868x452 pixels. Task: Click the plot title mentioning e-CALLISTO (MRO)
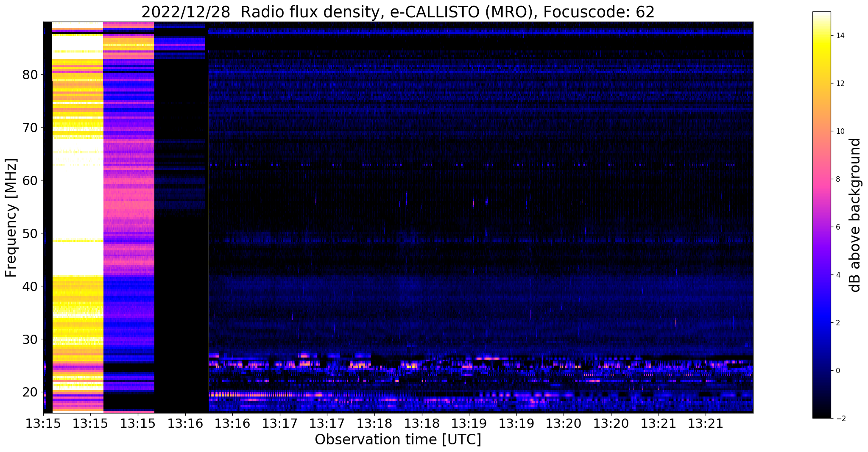click(398, 12)
